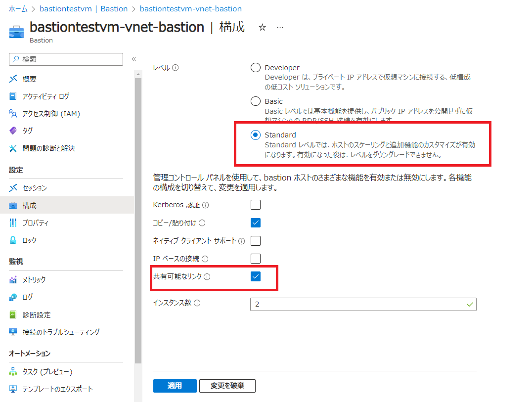Viewport: 532px width, 402px height.
Task: Click the 接続のトラブルシューティング monitor icon
Action: pyautogui.click(x=13, y=332)
